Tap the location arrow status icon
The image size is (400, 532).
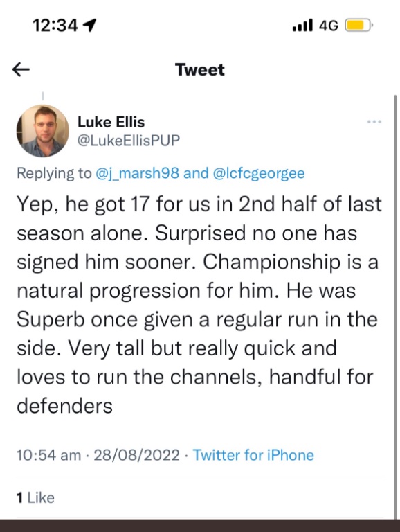pos(89,25)
